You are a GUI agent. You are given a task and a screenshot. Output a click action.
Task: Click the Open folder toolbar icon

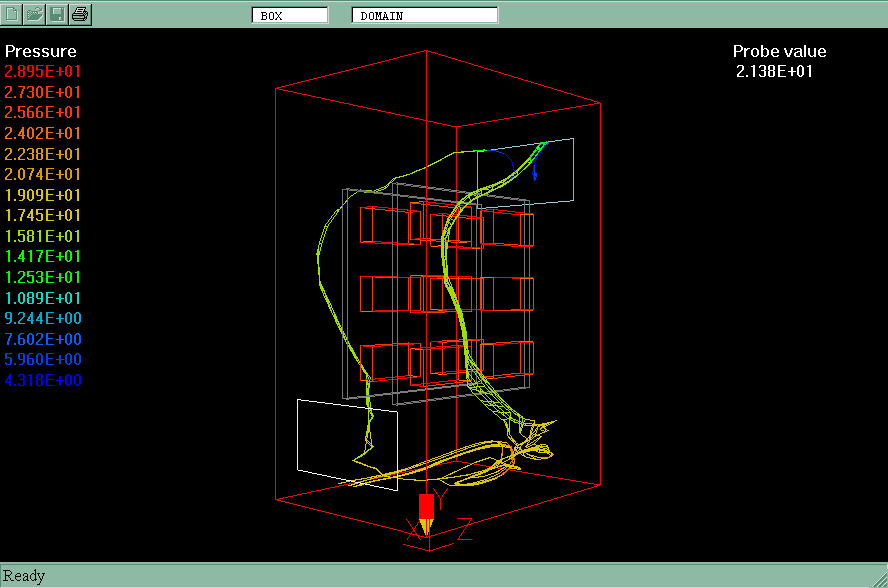(x=35, y=14)
